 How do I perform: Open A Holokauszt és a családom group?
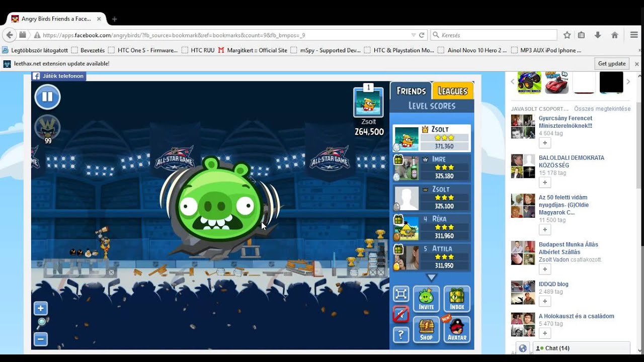click(x=577, y=316)
